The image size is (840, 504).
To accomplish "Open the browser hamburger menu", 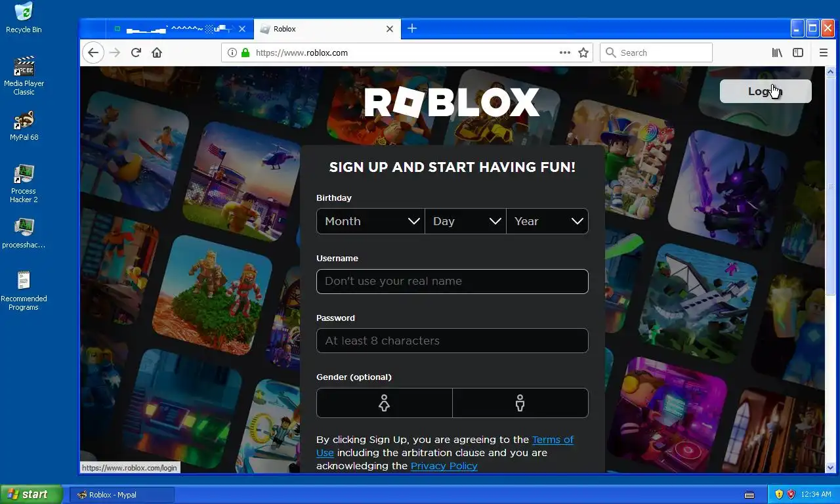I will click(x=824, y=52).
